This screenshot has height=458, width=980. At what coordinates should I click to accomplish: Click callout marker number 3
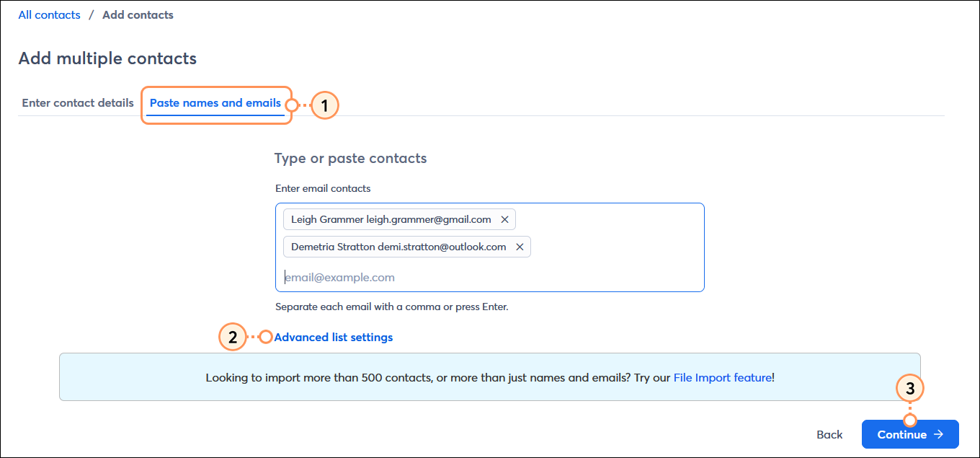910,388
